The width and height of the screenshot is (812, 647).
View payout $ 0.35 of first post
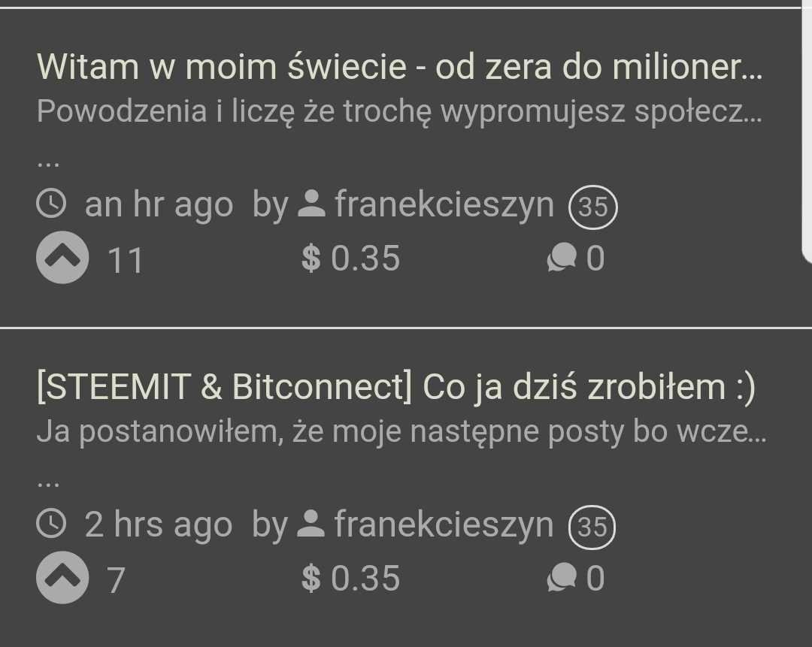[350, 258]
